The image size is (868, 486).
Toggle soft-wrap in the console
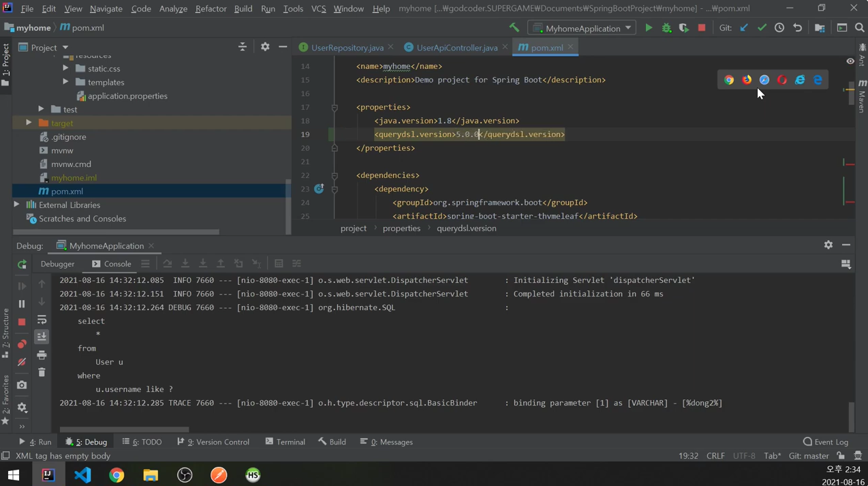point(42,320)
